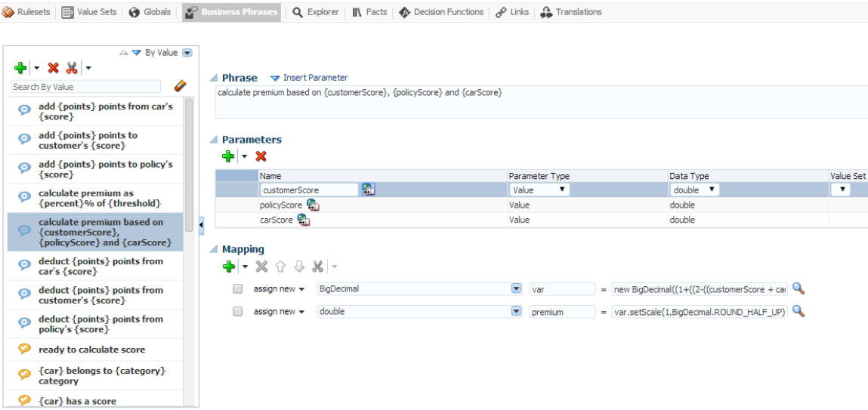Select the Business Phrases tab

231,12
